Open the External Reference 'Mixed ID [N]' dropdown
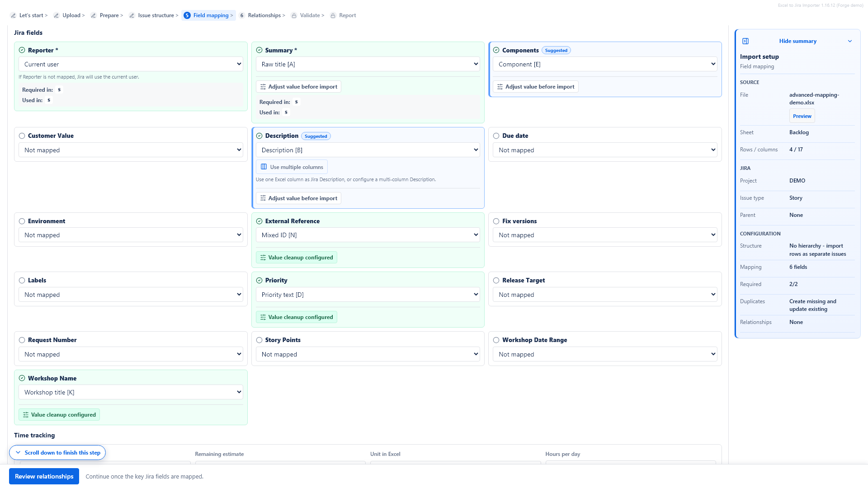Image resolution: width=868 pixels, height=488 pixels. tap(368, 235)
